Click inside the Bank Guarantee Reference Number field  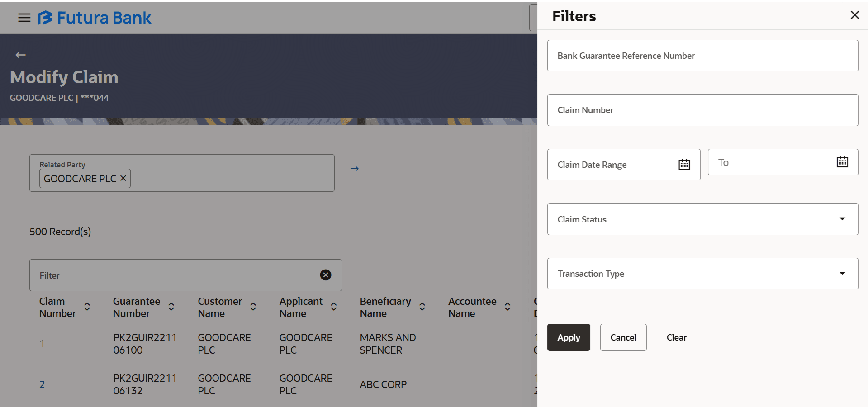702,55
